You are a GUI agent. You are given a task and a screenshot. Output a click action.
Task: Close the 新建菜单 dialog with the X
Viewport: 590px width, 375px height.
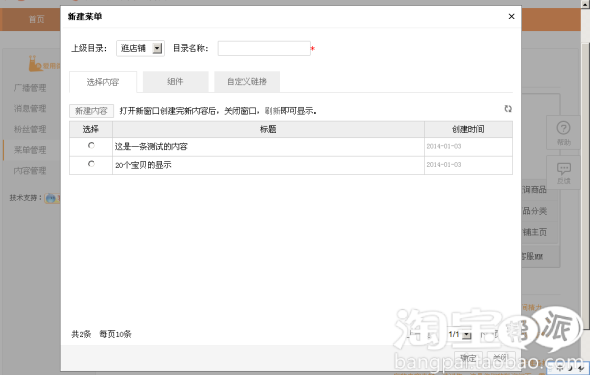coord(511,16)
